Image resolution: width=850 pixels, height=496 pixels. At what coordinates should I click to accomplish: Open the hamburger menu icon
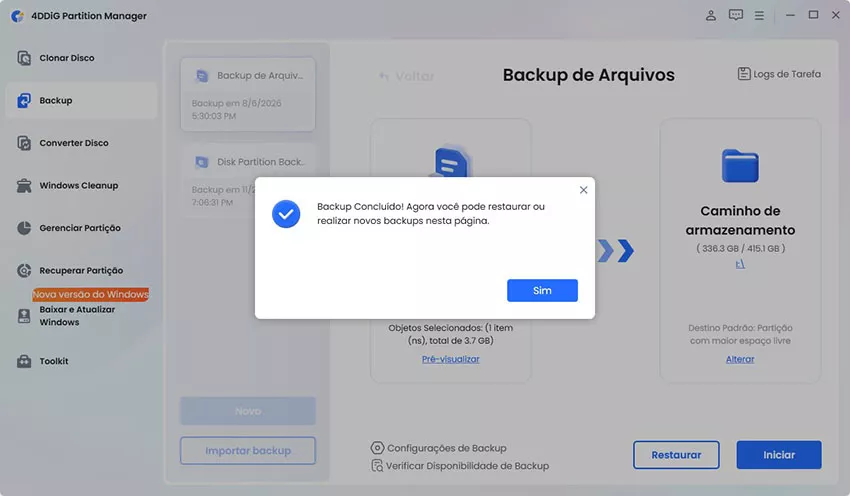(759, 16)
